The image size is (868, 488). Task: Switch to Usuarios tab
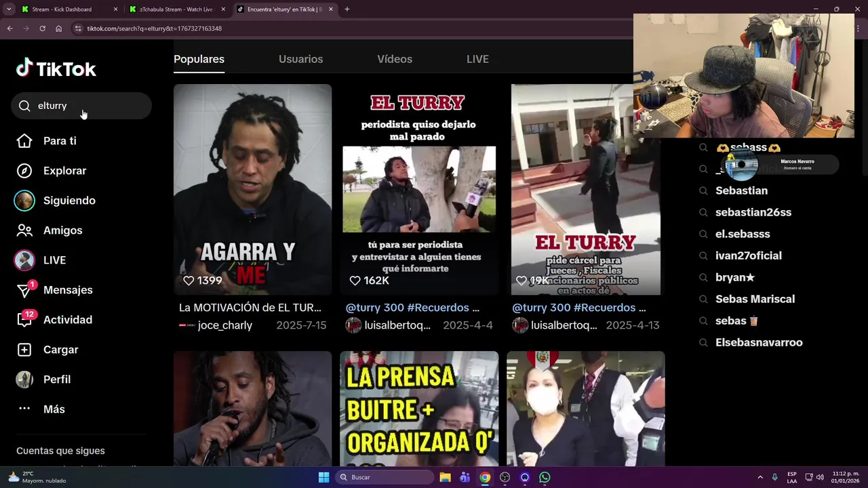point(300,59)
